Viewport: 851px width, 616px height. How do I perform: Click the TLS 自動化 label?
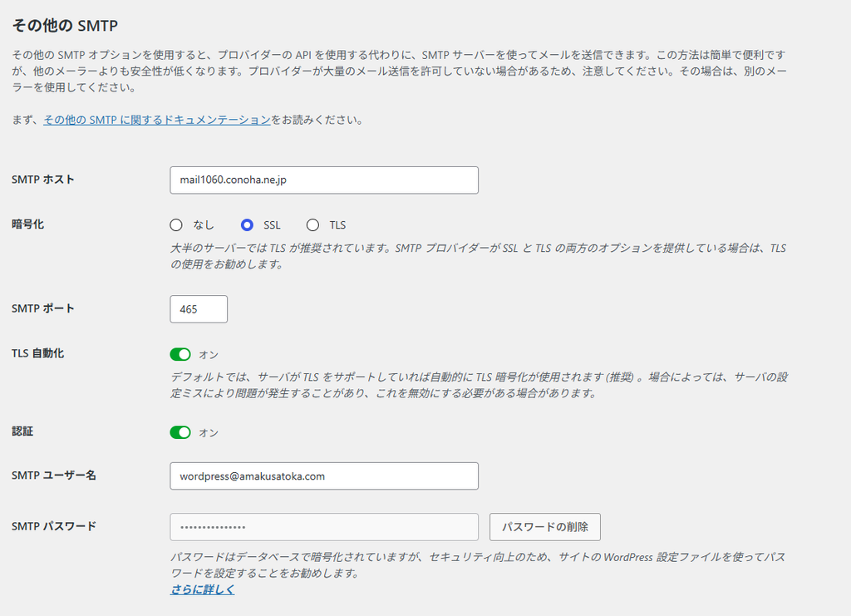(38, 353)
